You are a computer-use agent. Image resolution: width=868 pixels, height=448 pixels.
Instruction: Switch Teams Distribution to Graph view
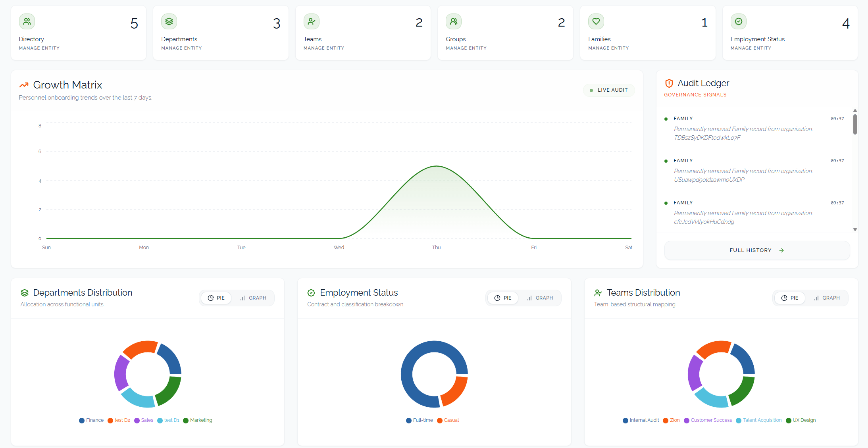[827, 298]
